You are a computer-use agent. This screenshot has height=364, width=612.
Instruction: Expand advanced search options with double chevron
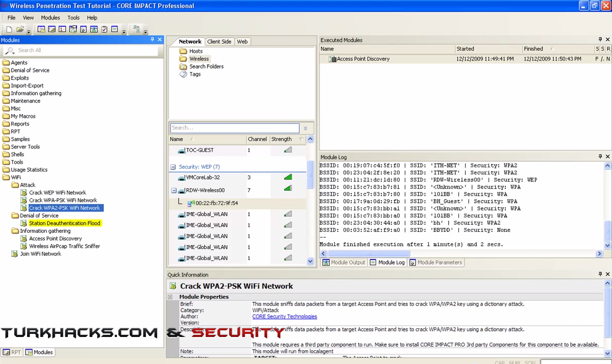tap(306, 128)
